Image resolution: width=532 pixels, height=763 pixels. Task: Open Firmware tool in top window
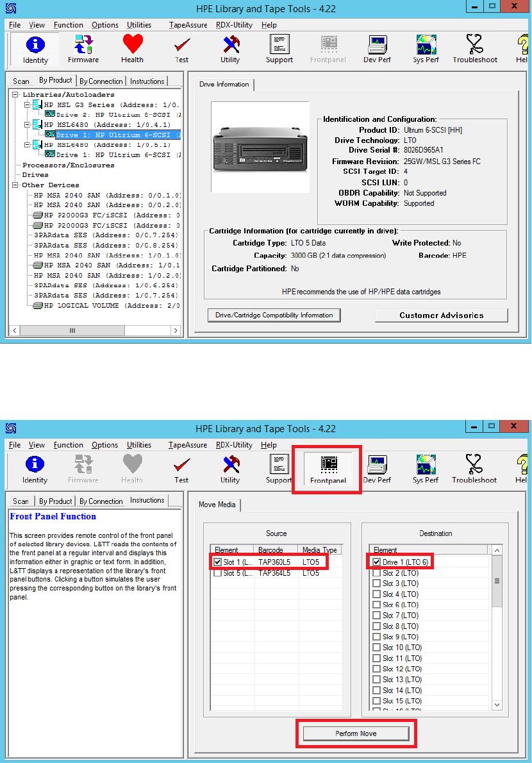tap(83, 49)
